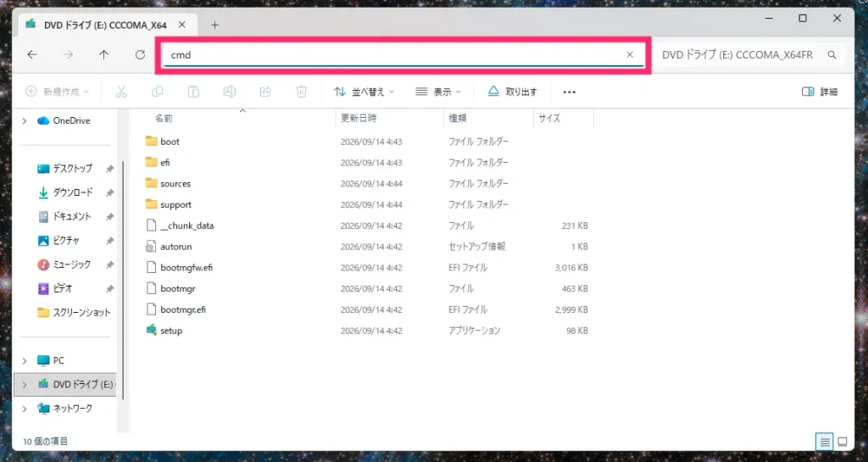Go back with the left arrow button

pyautogui.click(x=32, y=54)
